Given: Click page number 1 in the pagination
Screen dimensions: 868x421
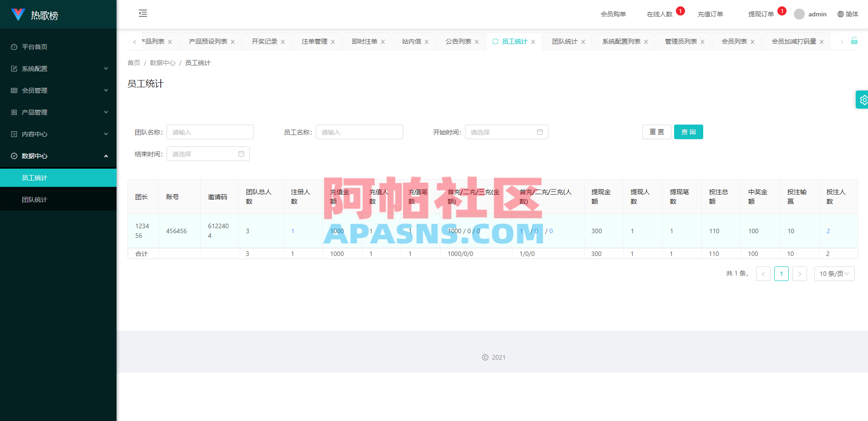Looking at the screenshot, I should (782, 274).
